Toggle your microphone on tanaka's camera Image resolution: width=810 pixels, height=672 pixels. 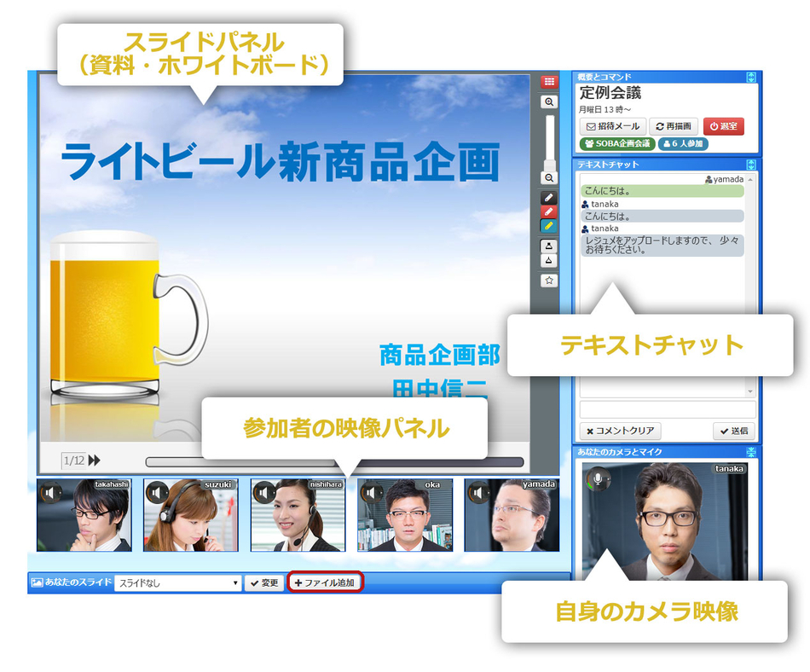click(x=598, y=478)
